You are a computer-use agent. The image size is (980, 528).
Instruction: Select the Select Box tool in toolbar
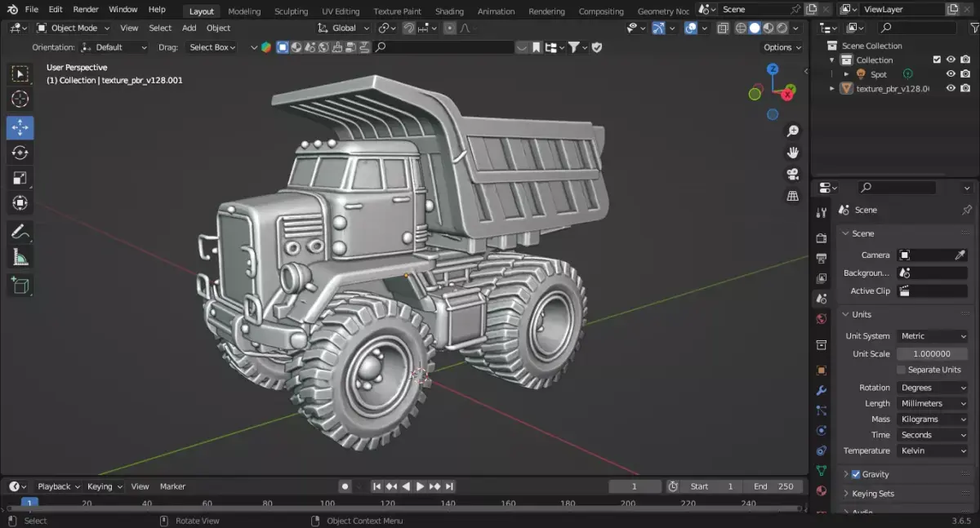[x=20, y=74]
